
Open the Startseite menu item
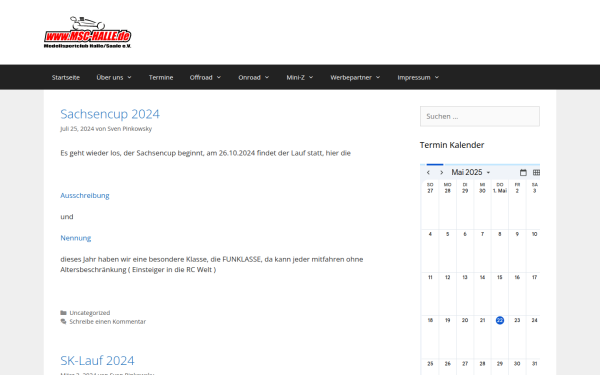point(66,77)
